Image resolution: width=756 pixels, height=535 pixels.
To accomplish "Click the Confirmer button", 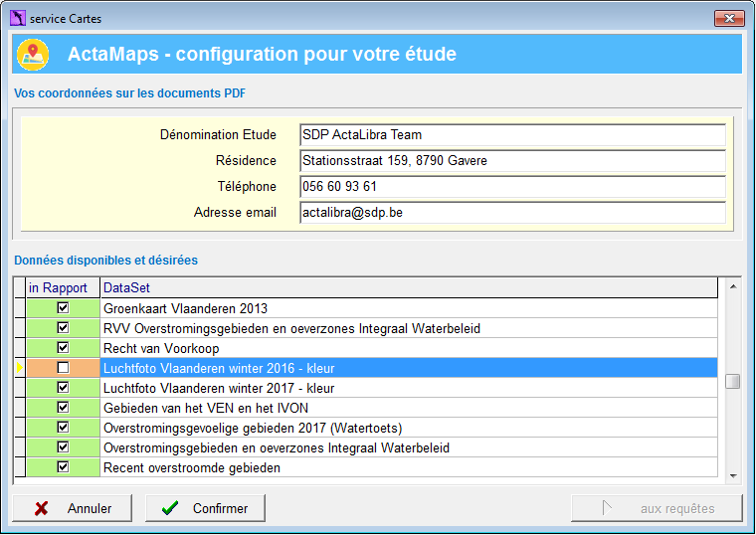I will pos(205,508).
